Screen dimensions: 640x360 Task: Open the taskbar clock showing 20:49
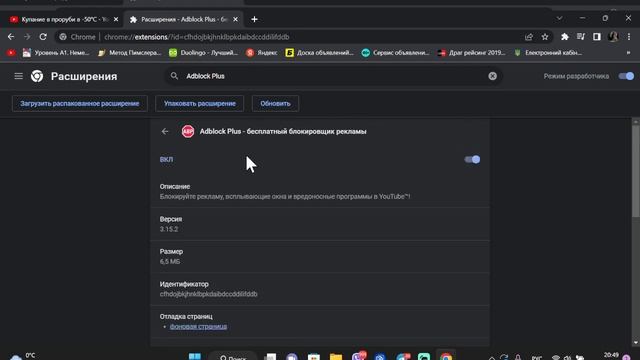(611, 356)
